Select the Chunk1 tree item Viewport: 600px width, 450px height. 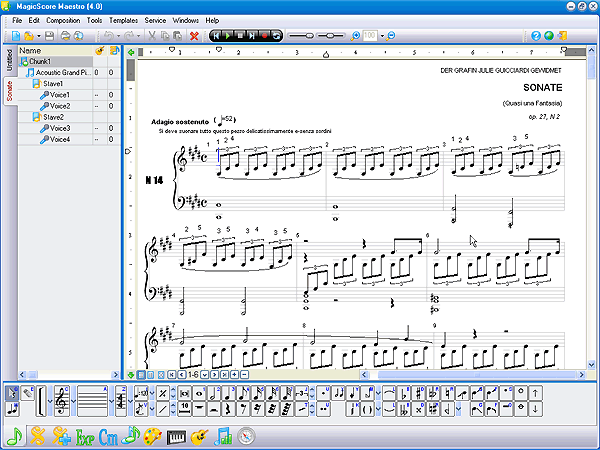pyautogui.click(x=40, y=61)
